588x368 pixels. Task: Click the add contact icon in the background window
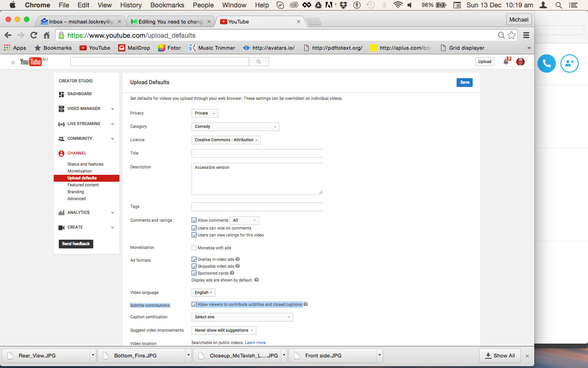pyautogui.click(x=570, y=63)
